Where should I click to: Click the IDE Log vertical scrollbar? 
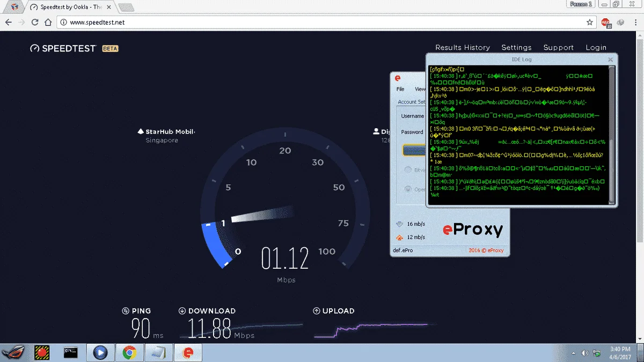click(x=612, y=135)
